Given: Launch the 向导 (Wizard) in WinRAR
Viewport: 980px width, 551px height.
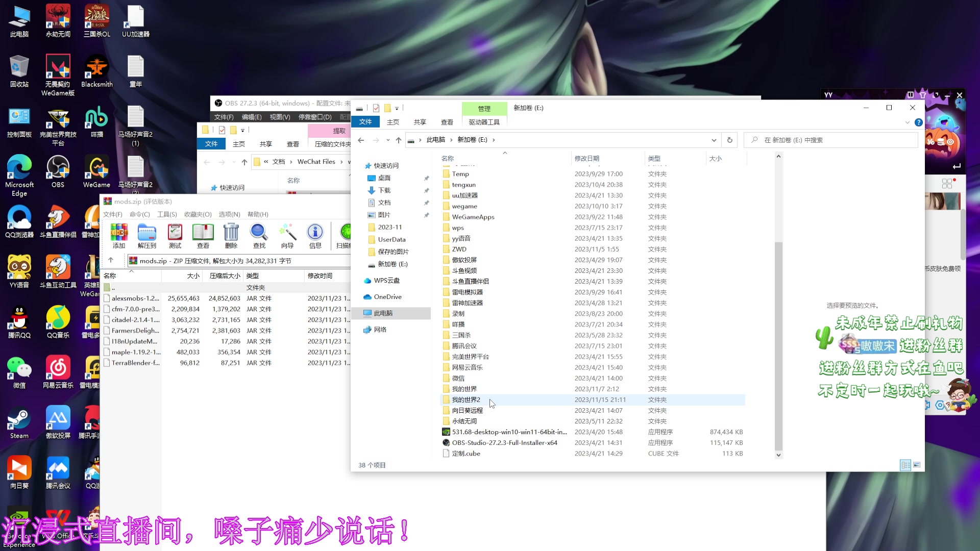Looking at the screenshot, I should click(287, 236).
